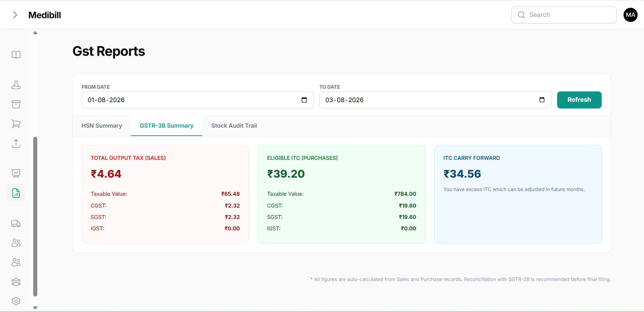Click the sidebar scroll down arrow
The image size is (644, 312).
point(35,308)
